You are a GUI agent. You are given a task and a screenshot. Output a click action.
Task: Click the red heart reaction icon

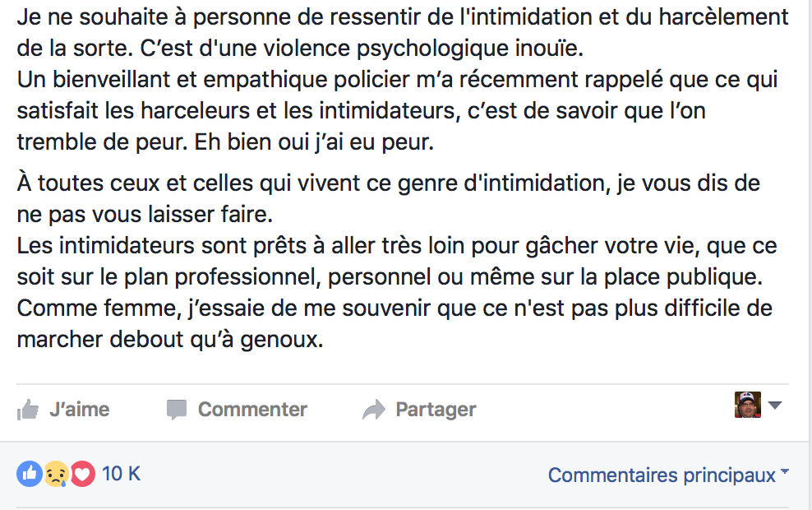click(x=82, y=474)
